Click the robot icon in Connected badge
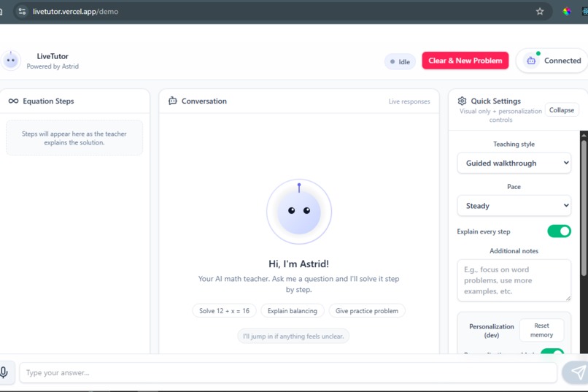Viewport: 588px width, 392px height. click(x=531, y=61)
